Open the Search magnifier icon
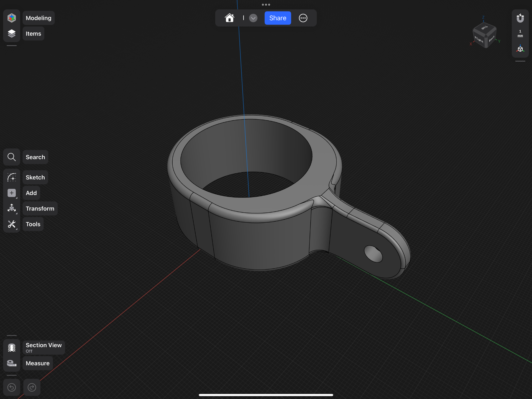532x399 pixels. [x=12, y=157]
